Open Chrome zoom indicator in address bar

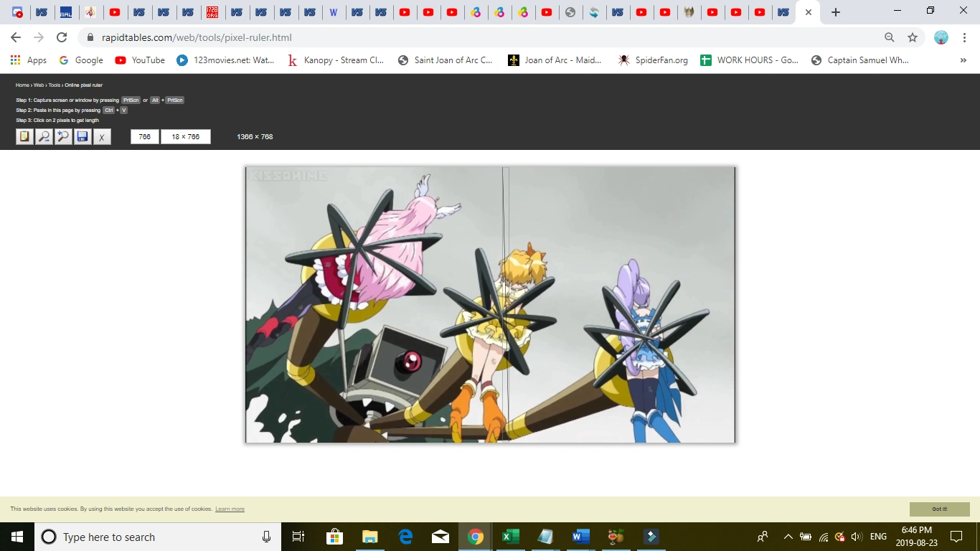[889, 37]
